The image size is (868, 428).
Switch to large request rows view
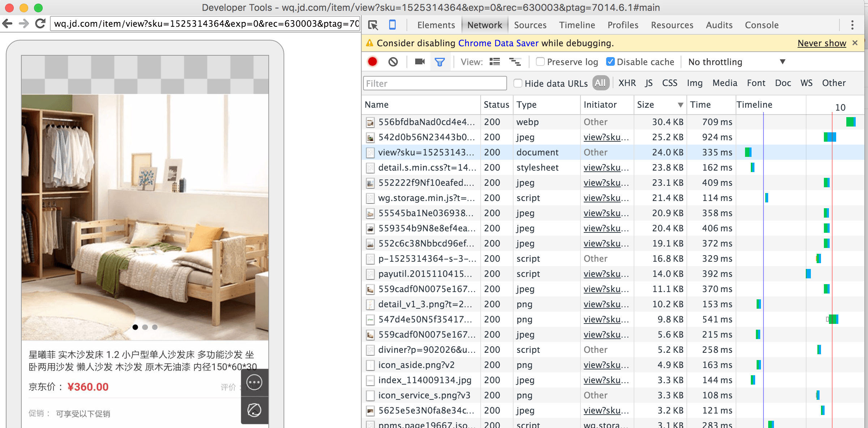pos(495,62)
